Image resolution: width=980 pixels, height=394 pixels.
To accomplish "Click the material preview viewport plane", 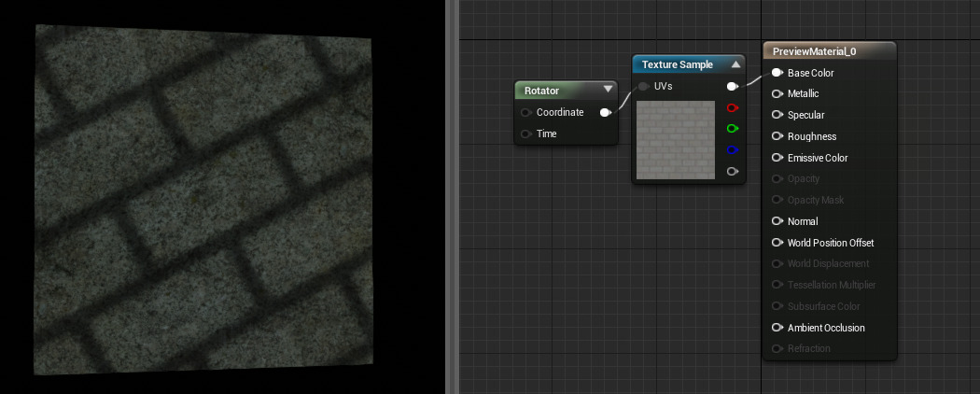I will pyautogui.click(x=201, y=201).
